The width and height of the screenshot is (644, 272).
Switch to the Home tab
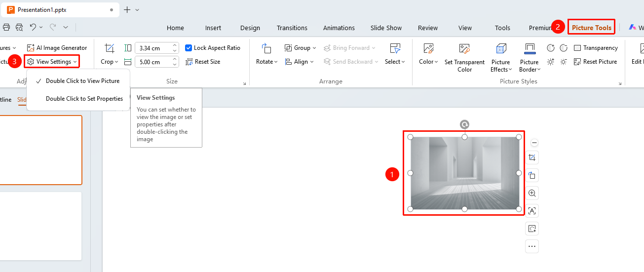175,28
